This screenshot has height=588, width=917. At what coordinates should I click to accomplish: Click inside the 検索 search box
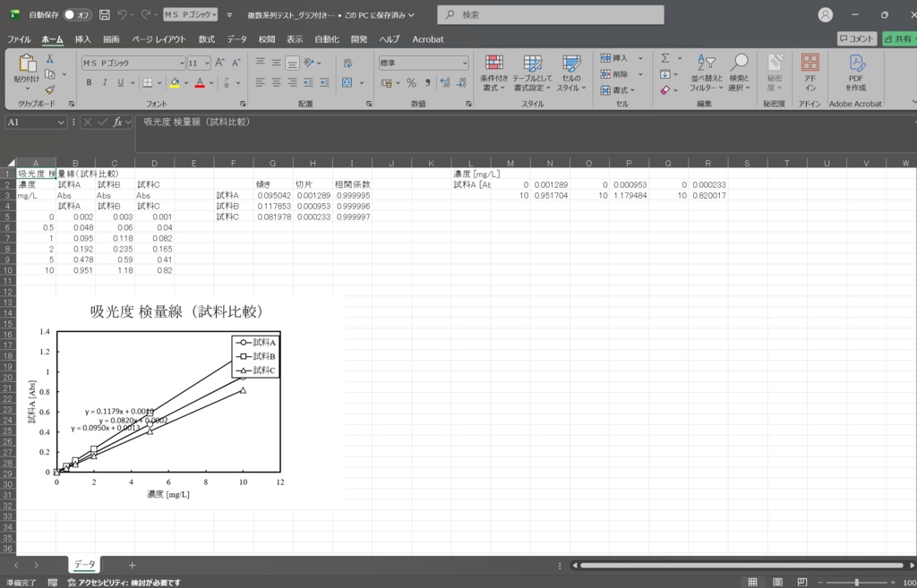click(551, 14)
